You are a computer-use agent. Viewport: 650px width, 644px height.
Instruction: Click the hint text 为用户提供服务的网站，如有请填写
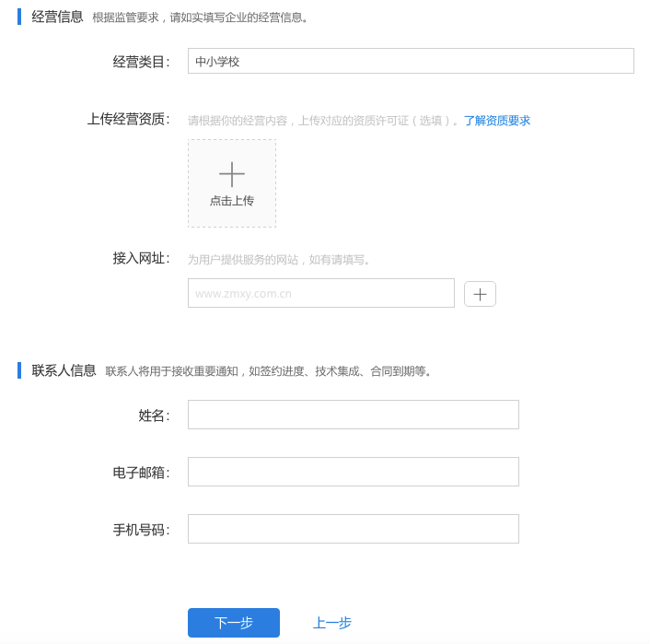coord(278,260)
